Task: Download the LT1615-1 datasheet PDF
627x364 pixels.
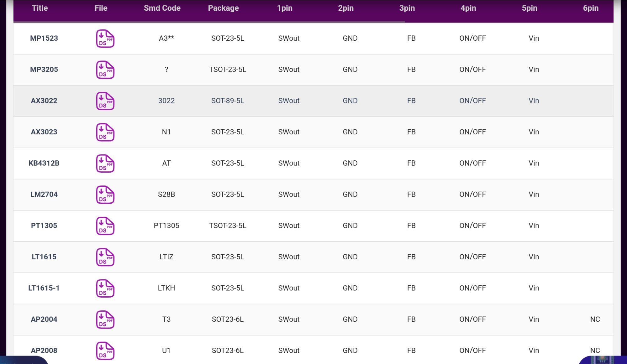Action: point(105,288)
